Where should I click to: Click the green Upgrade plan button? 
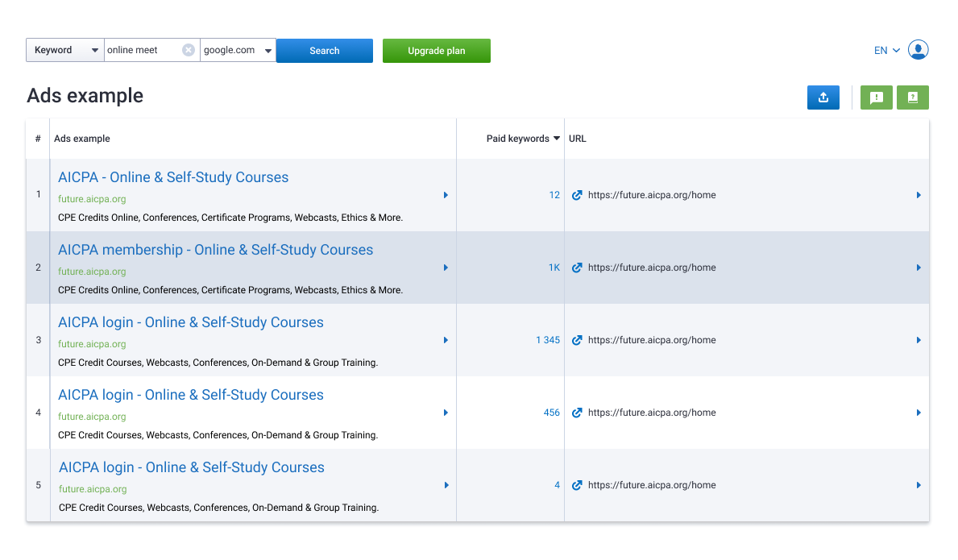pyautogui.click(x=436, y=51)
